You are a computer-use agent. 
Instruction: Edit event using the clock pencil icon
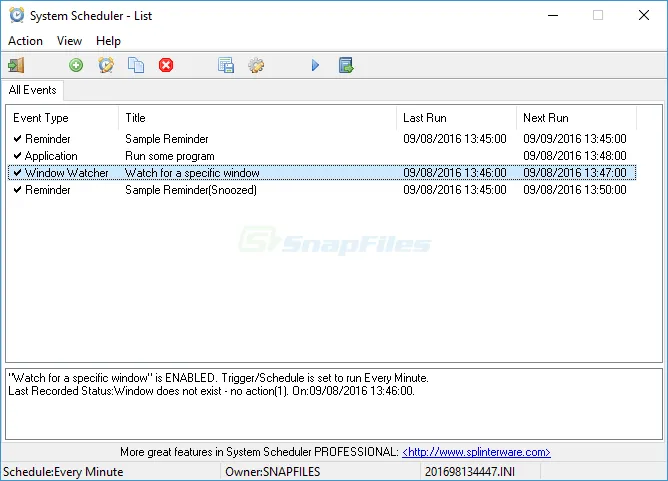pyautogui.click(x=106, y=65)
